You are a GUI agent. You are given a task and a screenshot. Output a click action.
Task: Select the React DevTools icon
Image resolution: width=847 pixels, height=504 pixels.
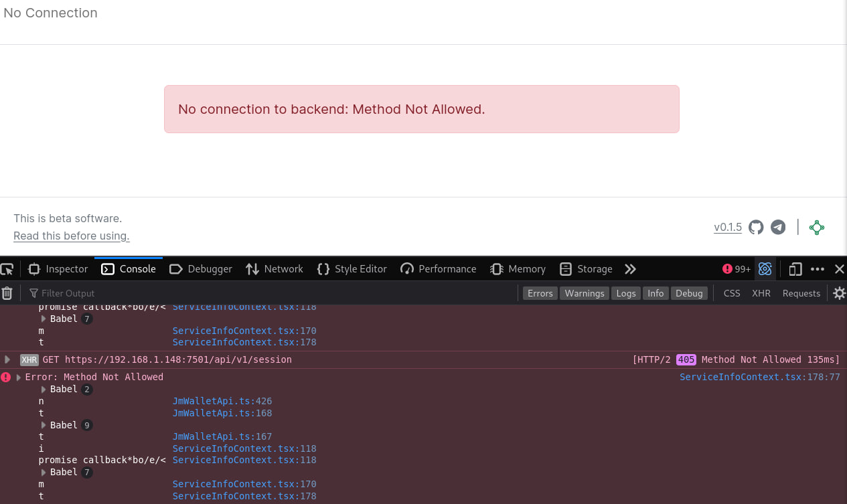point(765,268)
